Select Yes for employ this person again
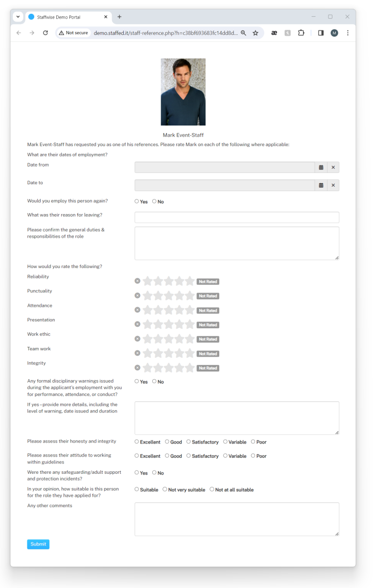The width and height of the screenshot is (373, 588). point(137,201)
